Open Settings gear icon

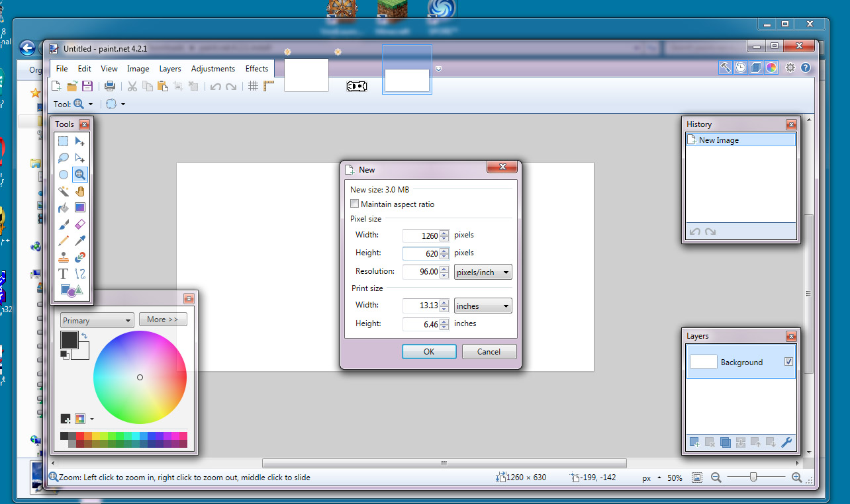click(x=790, y=67)
